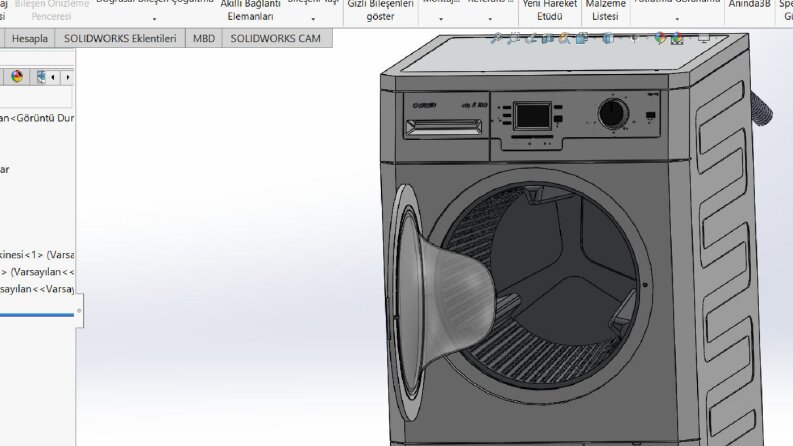
Task: Click Gizli Bileşenleri göster button
Action: click(x=380, y=10)
